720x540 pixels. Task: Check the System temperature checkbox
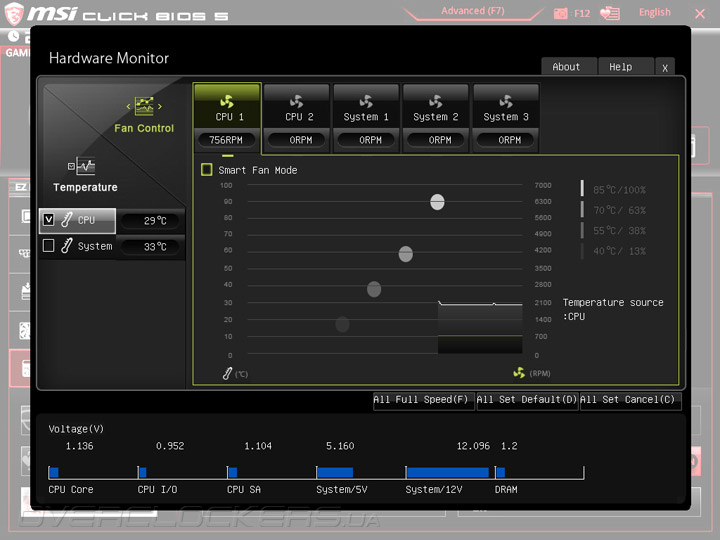pos(49,246)
